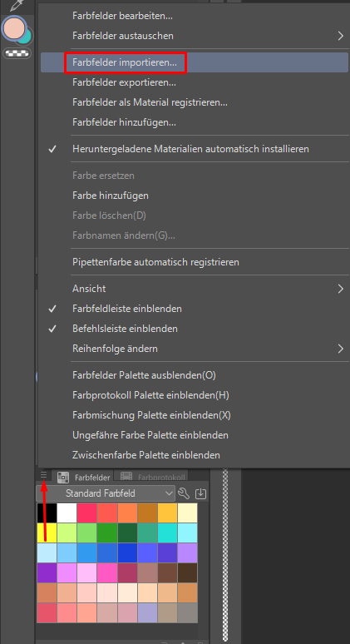
Task: Select Farbfelder hinzufügen menu entry
Action: tap(195, 122)
